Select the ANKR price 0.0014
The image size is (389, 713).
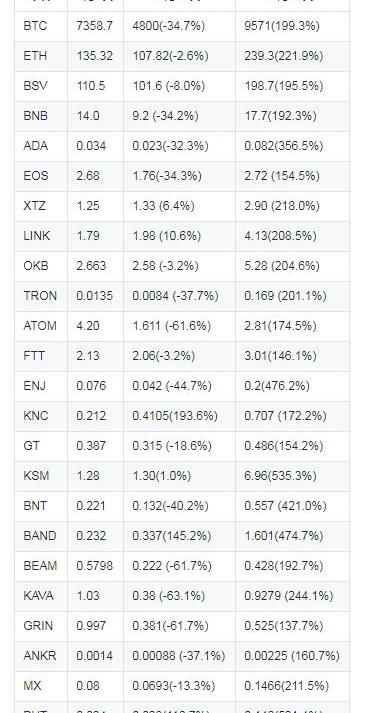click(95, 656)
